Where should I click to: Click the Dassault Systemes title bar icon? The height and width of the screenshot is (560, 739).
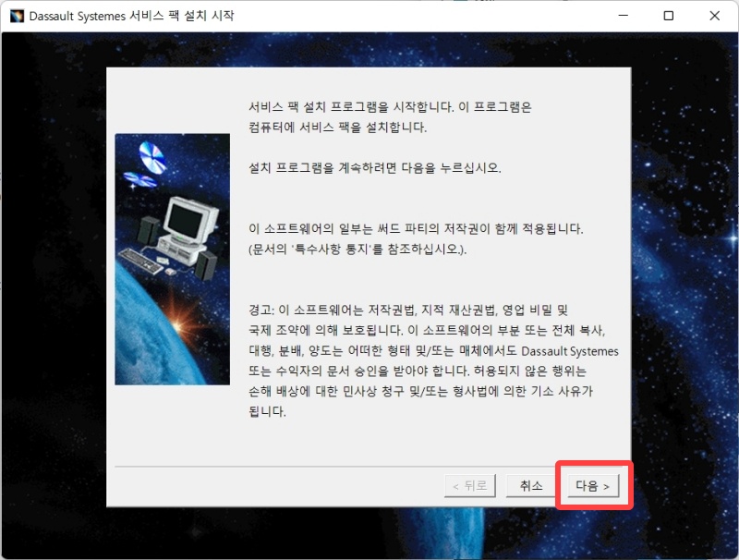[x=17, y=16]
